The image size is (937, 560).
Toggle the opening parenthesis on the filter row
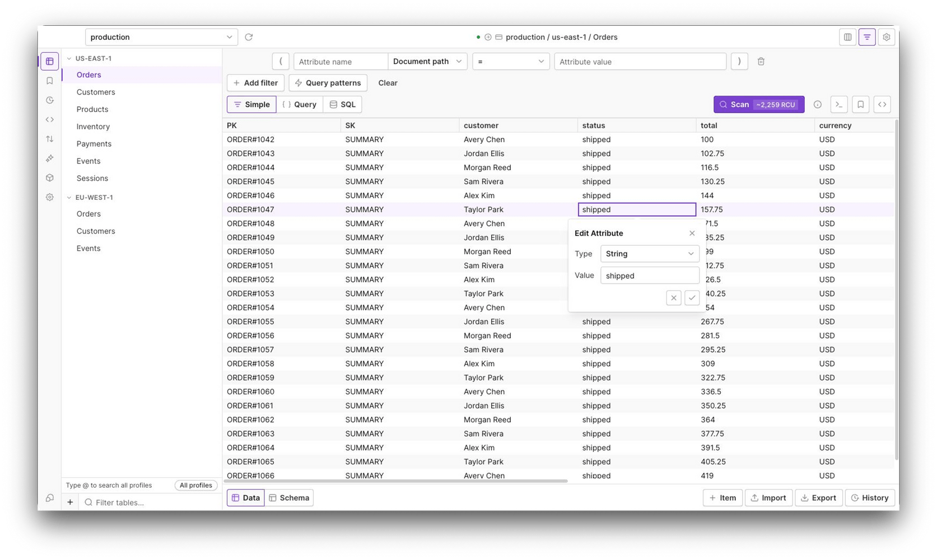(x=281, y=62)
